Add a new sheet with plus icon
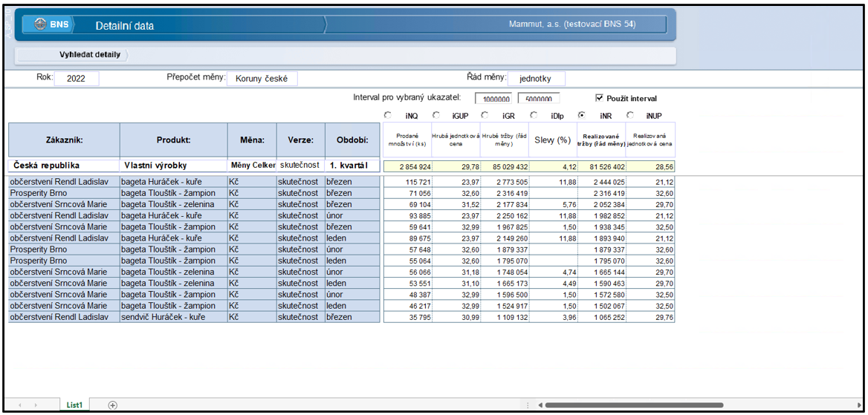 113,405
